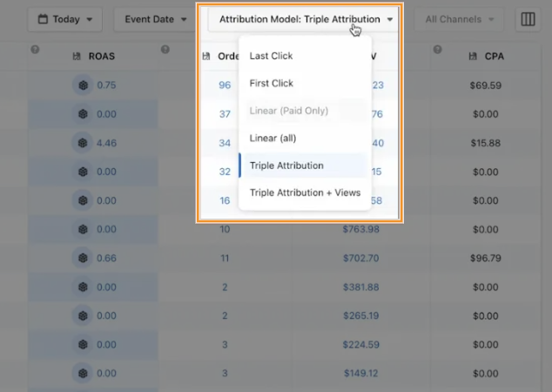Click the calendar icon in Today button
552x392 pixels.
(44, 19)
